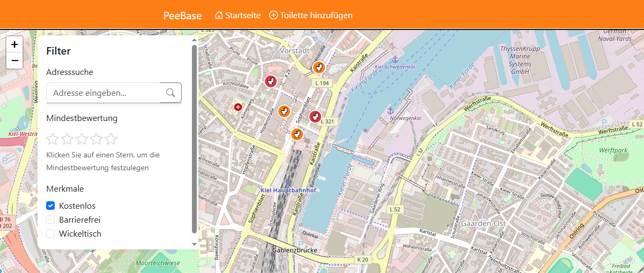Enable the Barrierefrei checkbox
The width and height of the screenshot is (644, 273).
[x=51, y=219]
